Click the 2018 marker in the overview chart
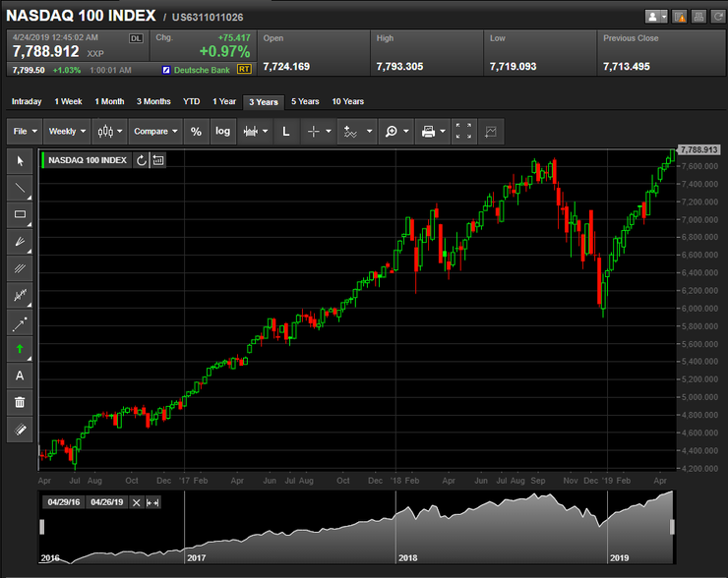Screen dimensions: 728x578 point(407,558)
